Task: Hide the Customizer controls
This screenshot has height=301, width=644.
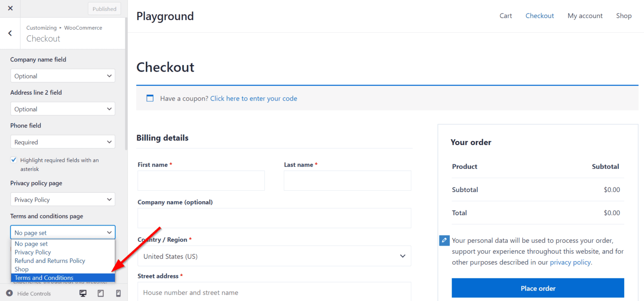Action: (x=29, y=293)
